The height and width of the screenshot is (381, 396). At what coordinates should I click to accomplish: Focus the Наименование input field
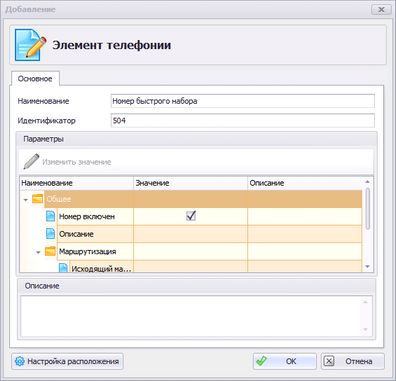pos(243,101)
